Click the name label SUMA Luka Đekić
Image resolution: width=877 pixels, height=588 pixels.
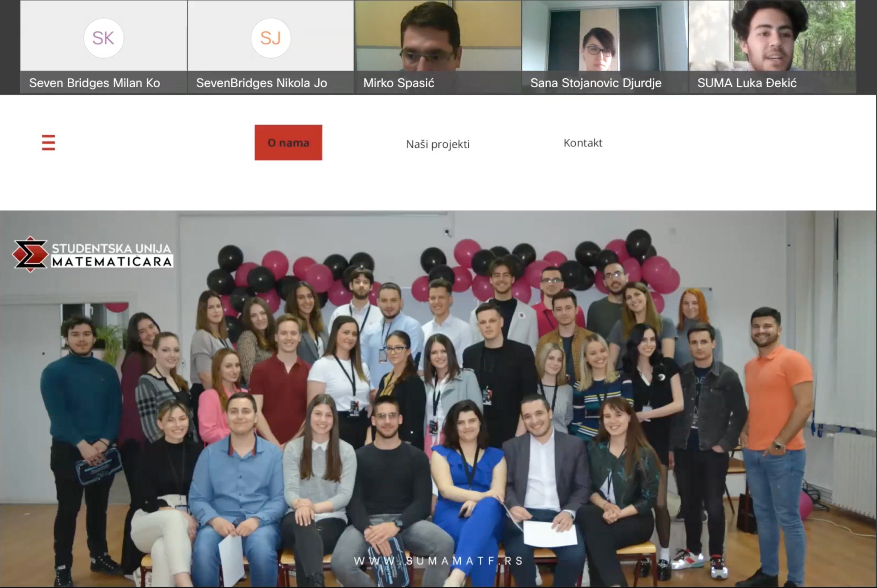coord(747,83)
